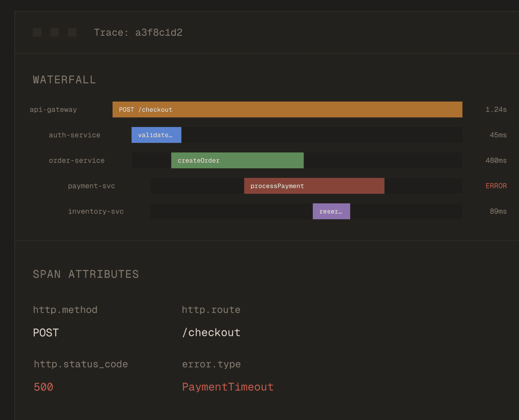519x420 pixels.
Task: Select the auth-service row label
Action: point(74,135)
